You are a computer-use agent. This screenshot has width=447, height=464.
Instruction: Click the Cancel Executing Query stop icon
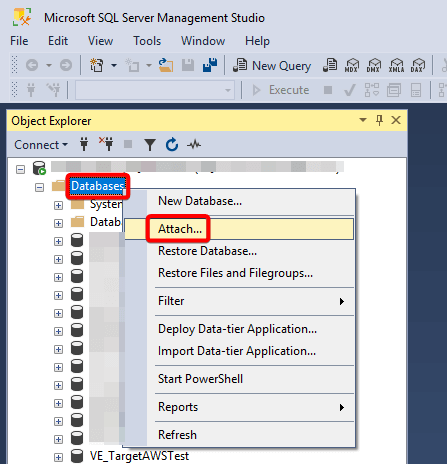328,90
